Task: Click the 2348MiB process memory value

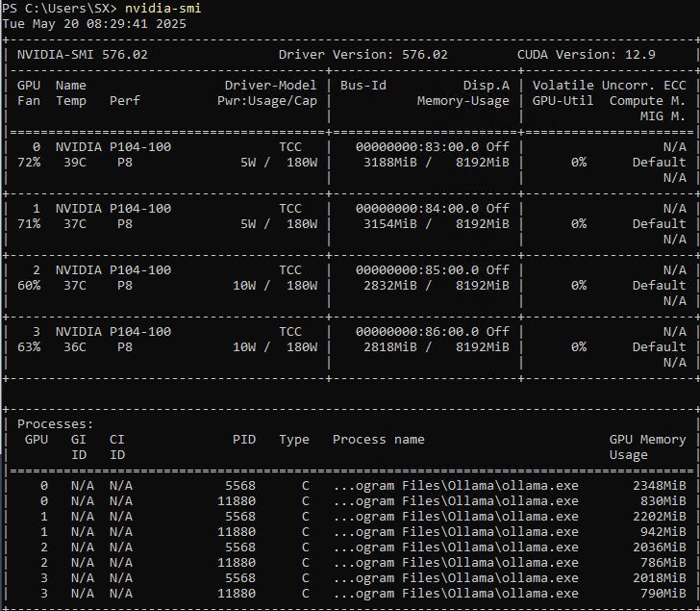Action: [660, 486]
